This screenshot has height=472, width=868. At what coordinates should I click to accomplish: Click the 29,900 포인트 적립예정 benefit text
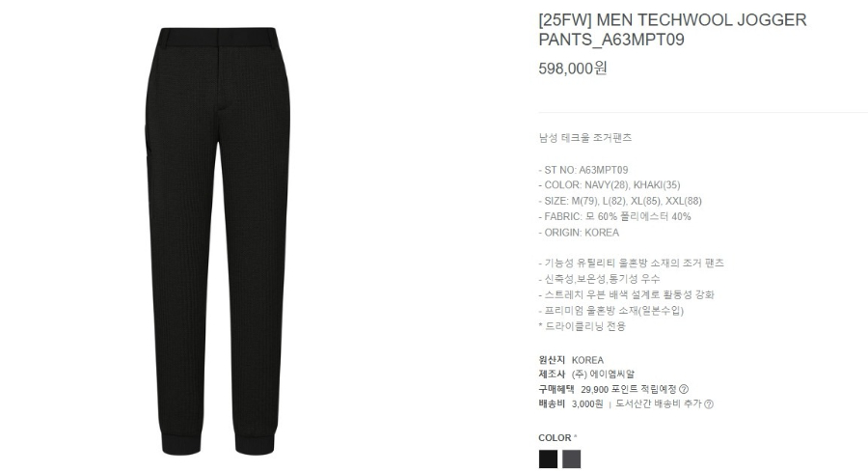629,389
